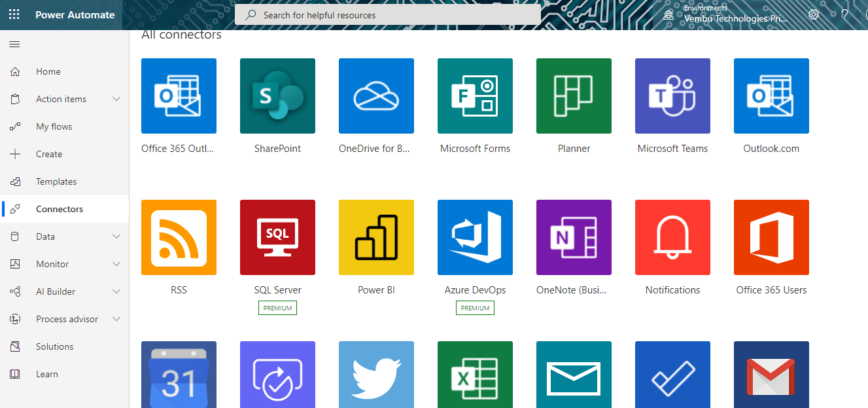Image resolution: width=868 pixels, height=408 pixels.
Task: Open the Office 365 Users connector tile
Action: [771, 237]
